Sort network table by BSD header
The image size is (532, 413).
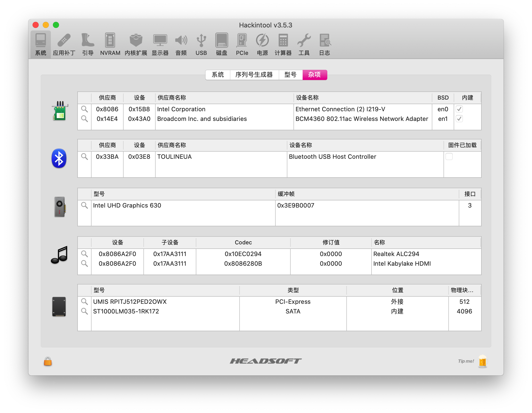point(443,98)
